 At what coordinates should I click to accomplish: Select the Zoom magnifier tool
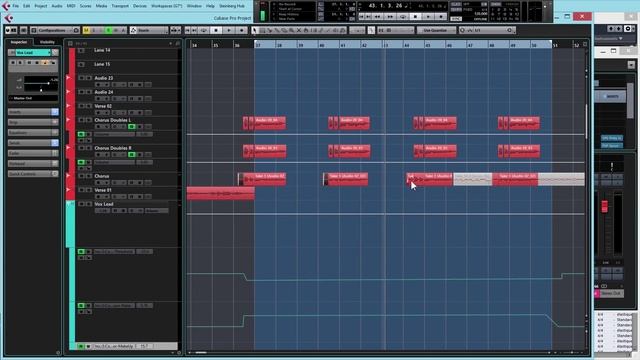[291, 30]
